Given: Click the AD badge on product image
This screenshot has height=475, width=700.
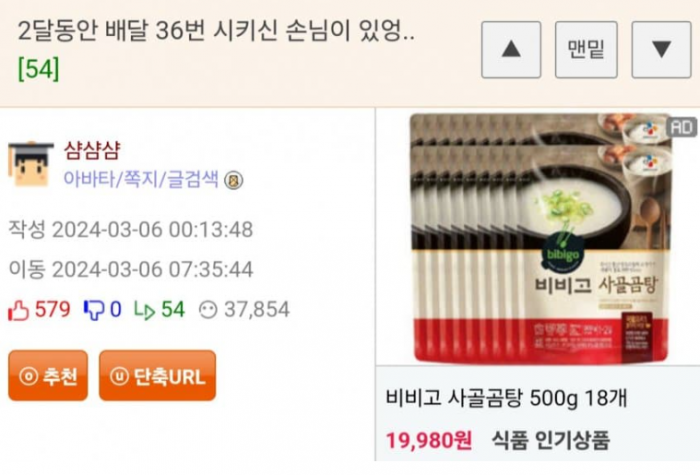Looking at the screenshot, I should 681,128.
